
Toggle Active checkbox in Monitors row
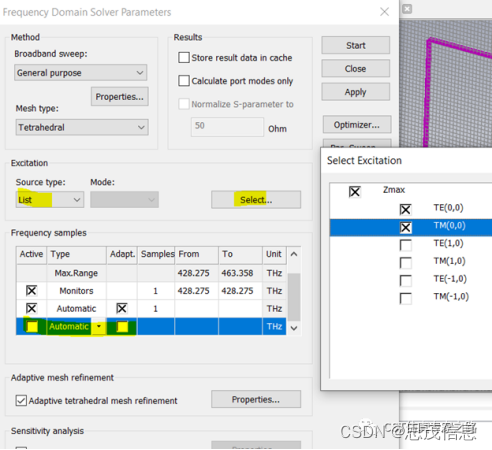(x=32, y=291)
